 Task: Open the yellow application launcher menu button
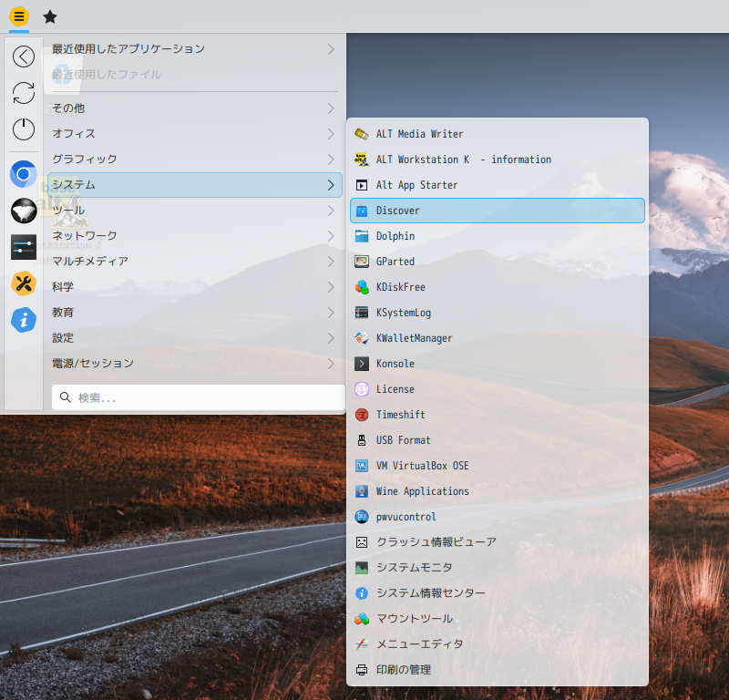pos(19,17)
